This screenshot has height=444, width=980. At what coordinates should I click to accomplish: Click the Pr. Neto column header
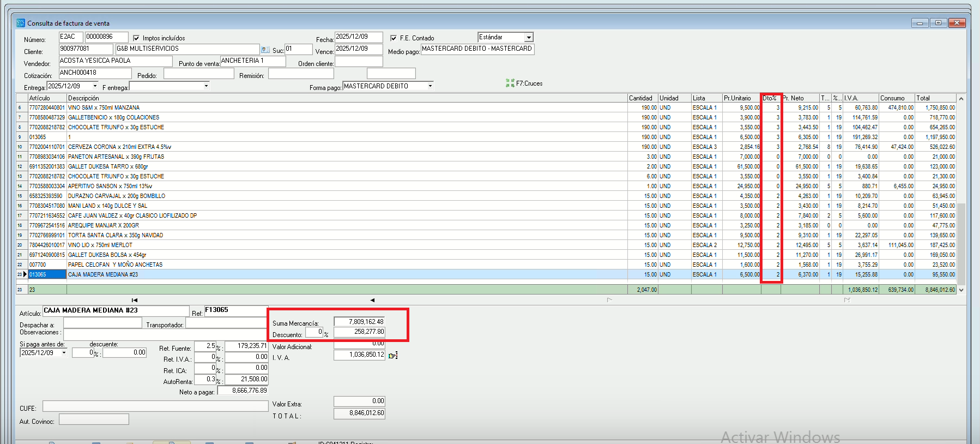(800, 98)
